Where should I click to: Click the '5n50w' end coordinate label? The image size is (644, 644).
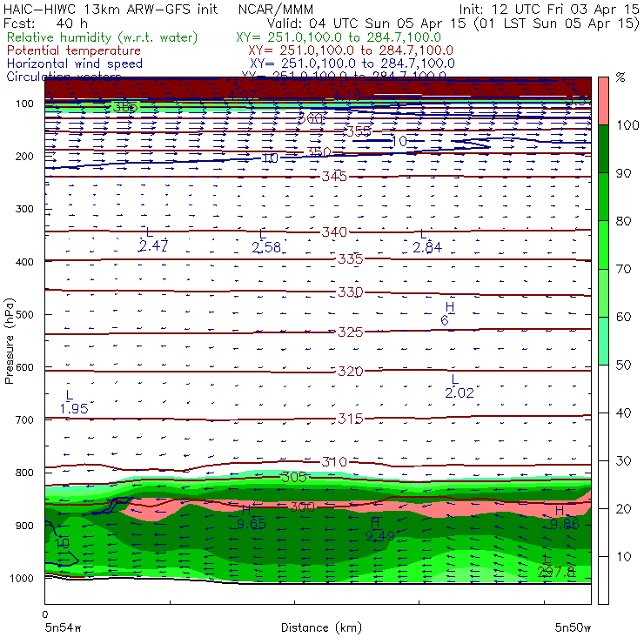[x=573, y=627]
